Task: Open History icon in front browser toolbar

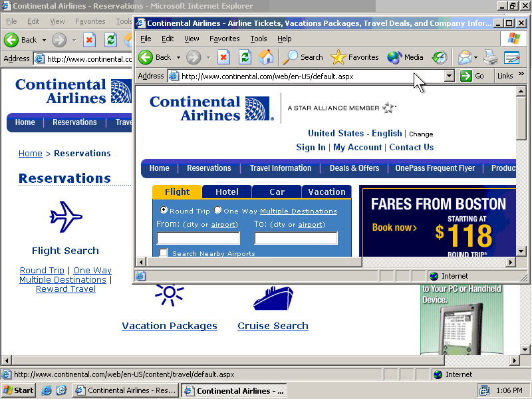Action: coord(440,57)
